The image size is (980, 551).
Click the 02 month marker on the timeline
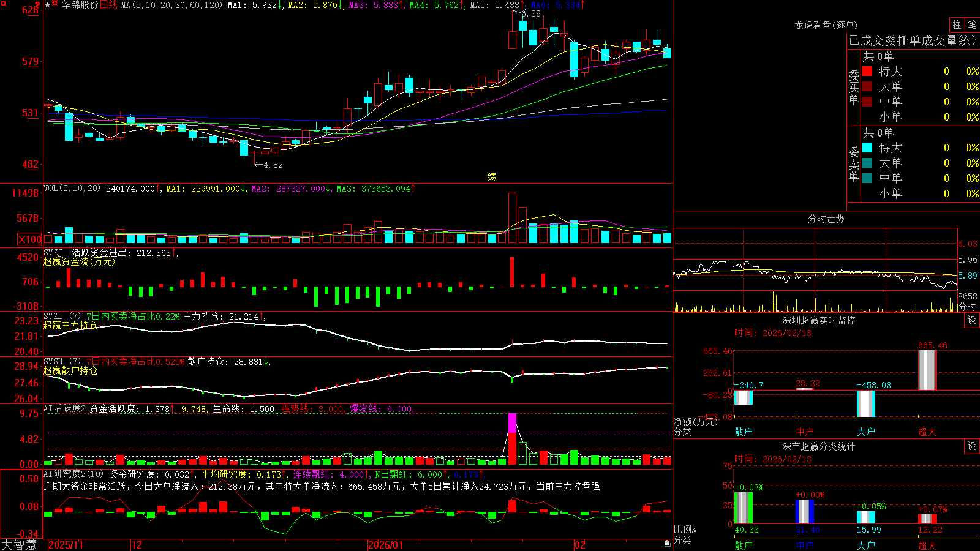click(x=580, y=545)
